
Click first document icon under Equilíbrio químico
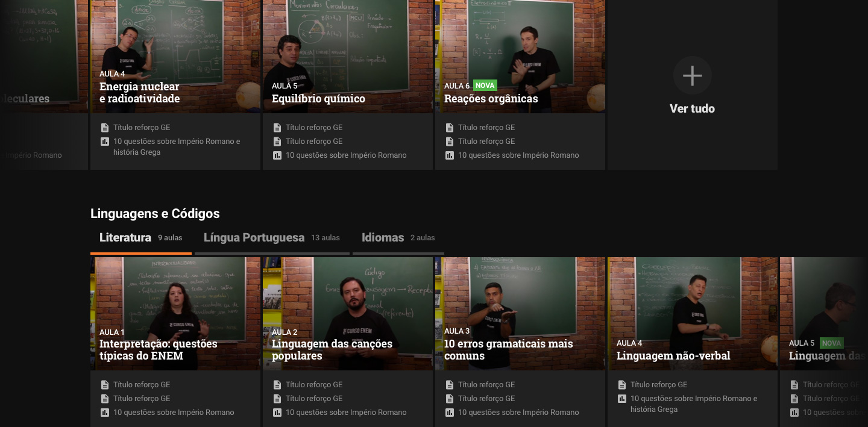point(277,128)
